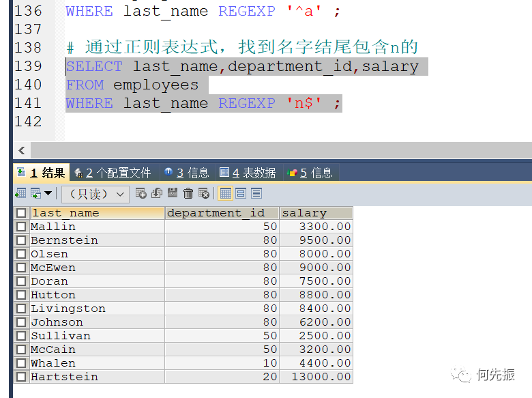Select the Livingston last_name cell
Image resolution: width=532 pixels, height=398 pixels.
(x=97, y=309)
